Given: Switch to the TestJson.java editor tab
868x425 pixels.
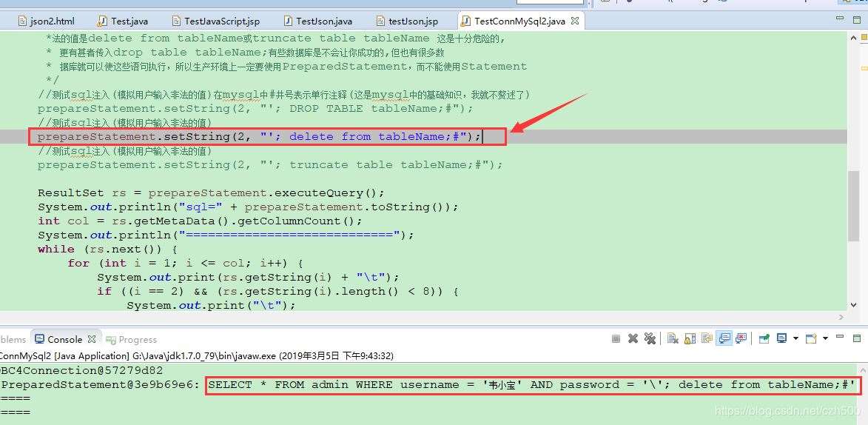Looking at the screenshot, I should [317, 21].
